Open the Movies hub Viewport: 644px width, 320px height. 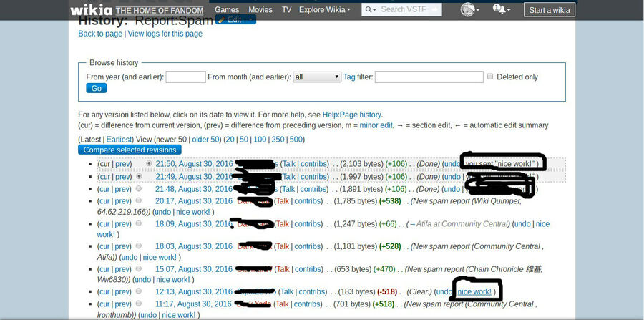point(260,10)
